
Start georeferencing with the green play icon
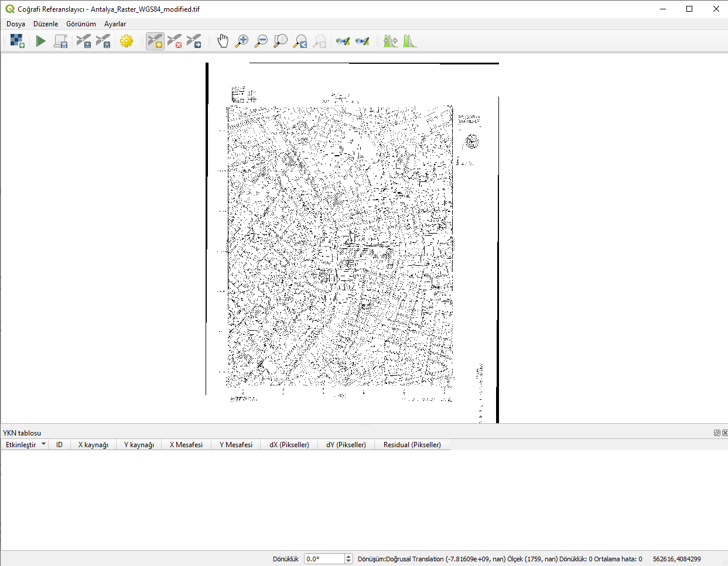click(40, 41)
